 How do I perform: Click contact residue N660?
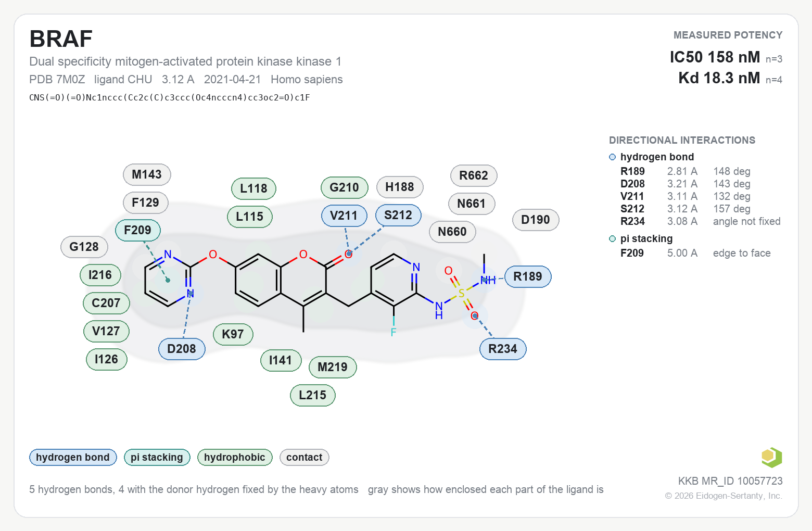coord(452,232)
